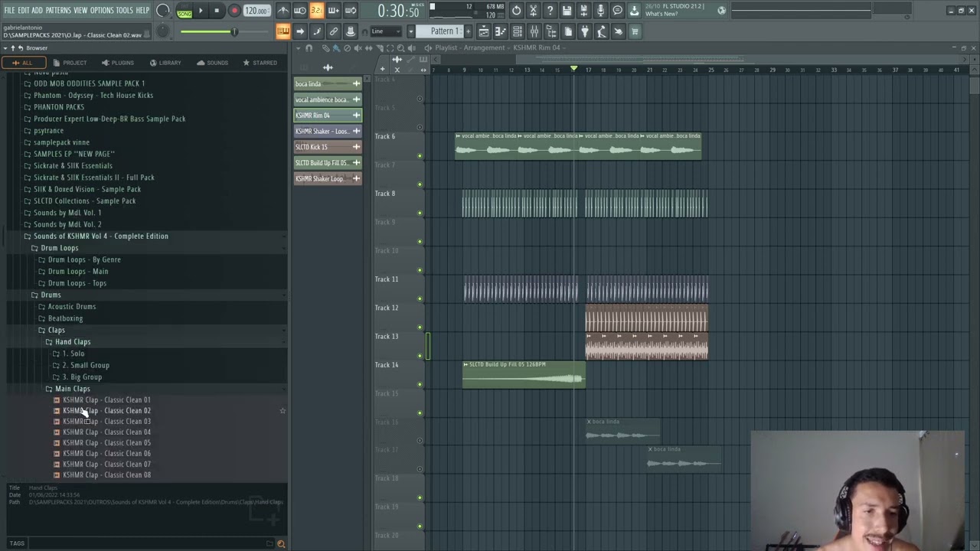The height and width of the screenshot is (551, 980).
Task: Open the channel rack icon
Action: tap(517, 31)
